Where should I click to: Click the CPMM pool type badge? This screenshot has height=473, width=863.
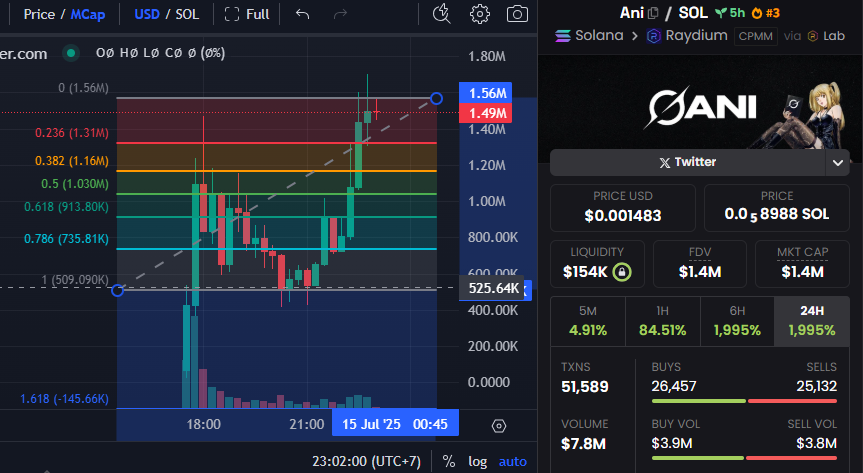coord(756,36)
